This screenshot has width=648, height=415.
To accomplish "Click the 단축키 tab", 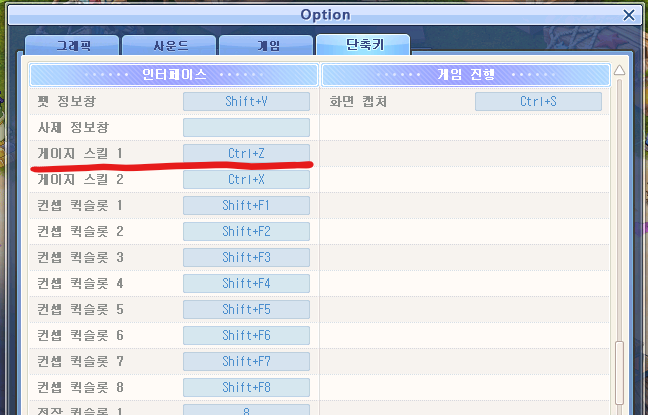I will pos(362,45).
